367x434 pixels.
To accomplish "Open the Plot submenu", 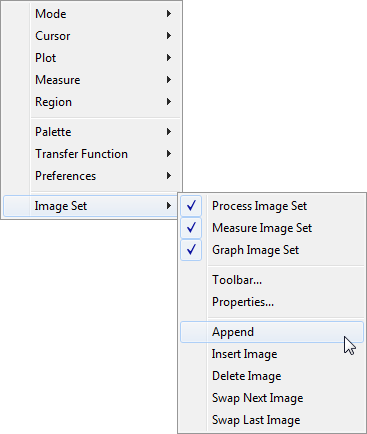I will (91, 58).
